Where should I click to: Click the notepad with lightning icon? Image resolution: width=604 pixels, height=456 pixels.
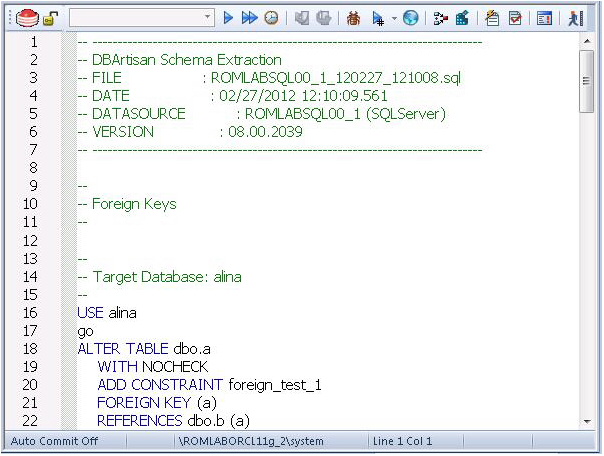tap(492, 18)
